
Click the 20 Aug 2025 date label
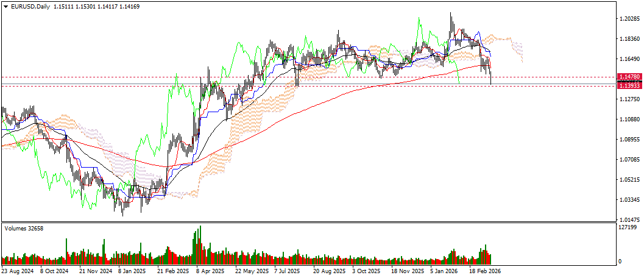point(330,272)
